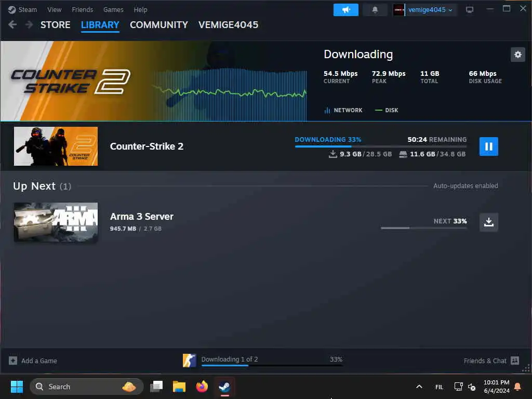Open the notifications bell
The height and width of the screenshot is (399, 532).
click(x=375, y=10)
